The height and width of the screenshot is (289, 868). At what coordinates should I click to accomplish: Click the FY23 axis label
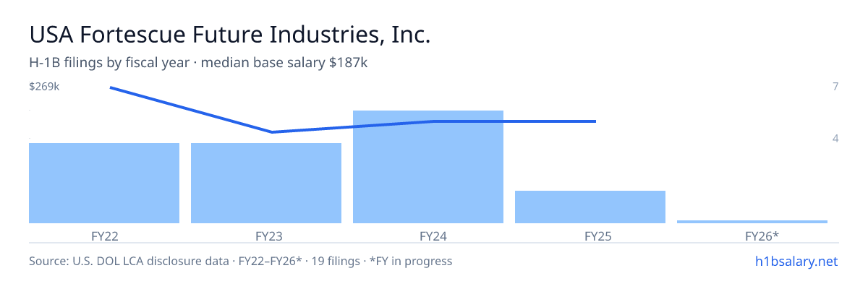tap(266, 236)
